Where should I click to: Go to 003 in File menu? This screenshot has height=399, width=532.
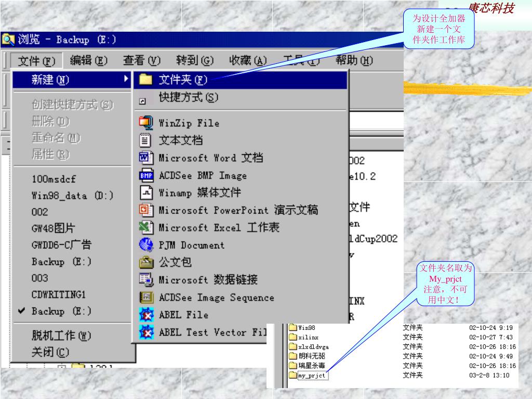(x=72, y=278)
